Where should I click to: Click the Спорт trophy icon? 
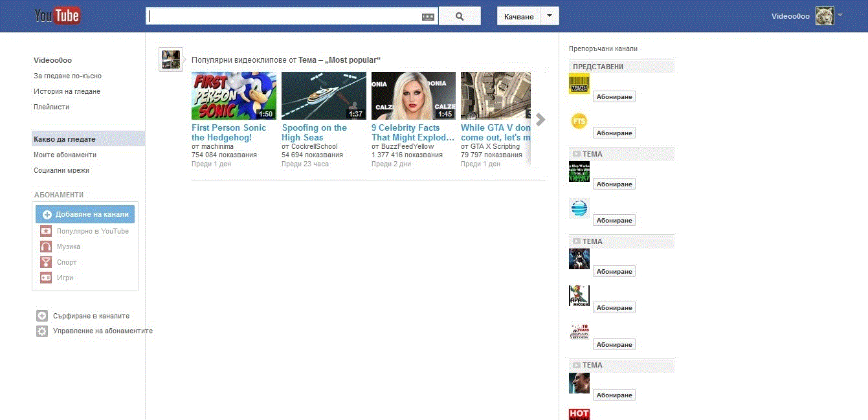coord(46,262)
